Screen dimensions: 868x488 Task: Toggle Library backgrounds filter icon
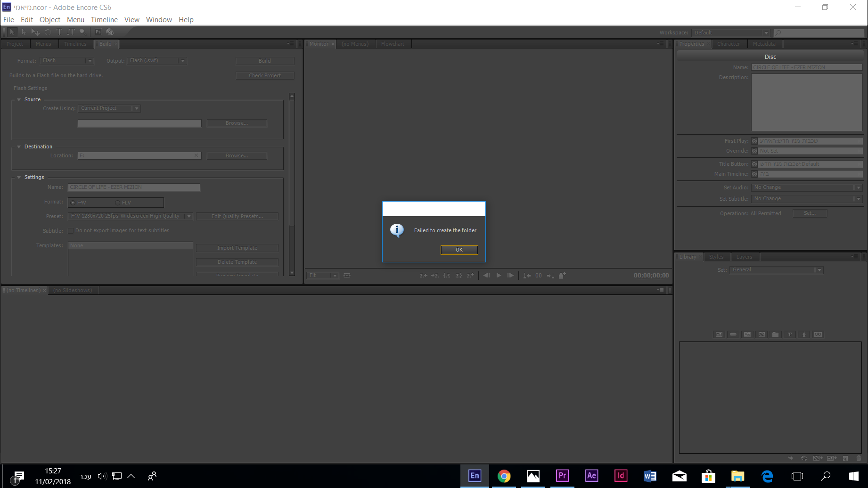(762, 334)
